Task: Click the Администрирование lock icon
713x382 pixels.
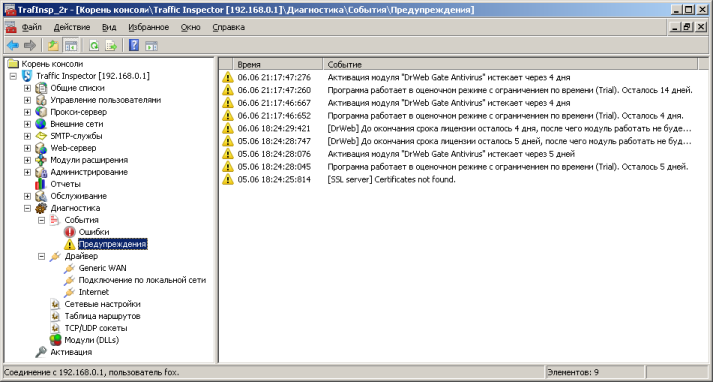Action: click(x=41, y=172)
